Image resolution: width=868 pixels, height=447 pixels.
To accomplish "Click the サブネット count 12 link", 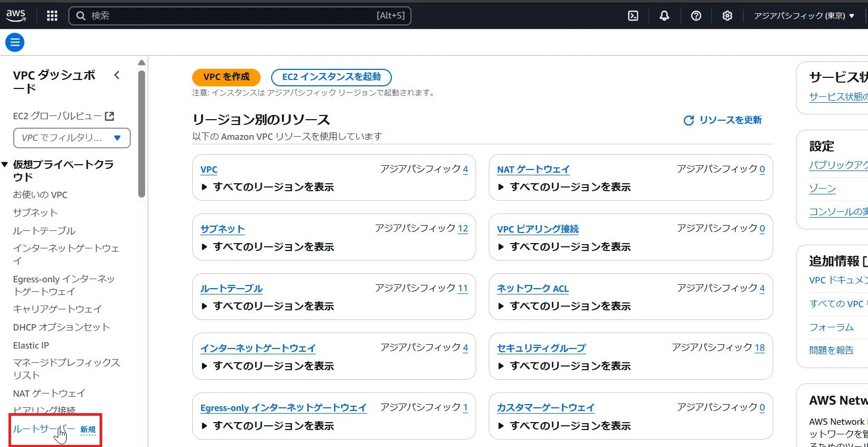I will point(463,228).
